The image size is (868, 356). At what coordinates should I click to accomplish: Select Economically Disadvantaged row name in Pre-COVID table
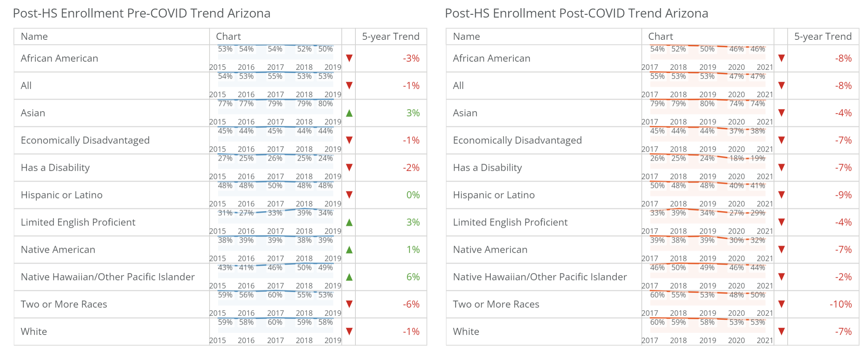85,140
